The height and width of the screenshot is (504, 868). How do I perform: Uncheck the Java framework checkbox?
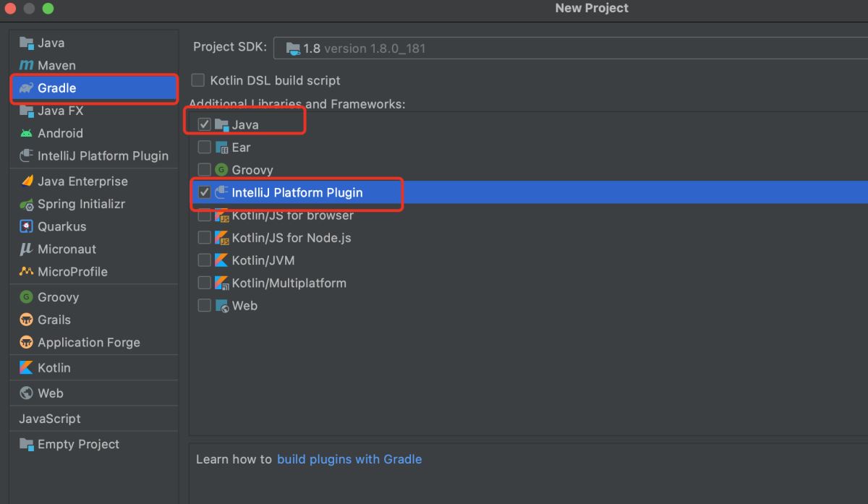(205, 124)
